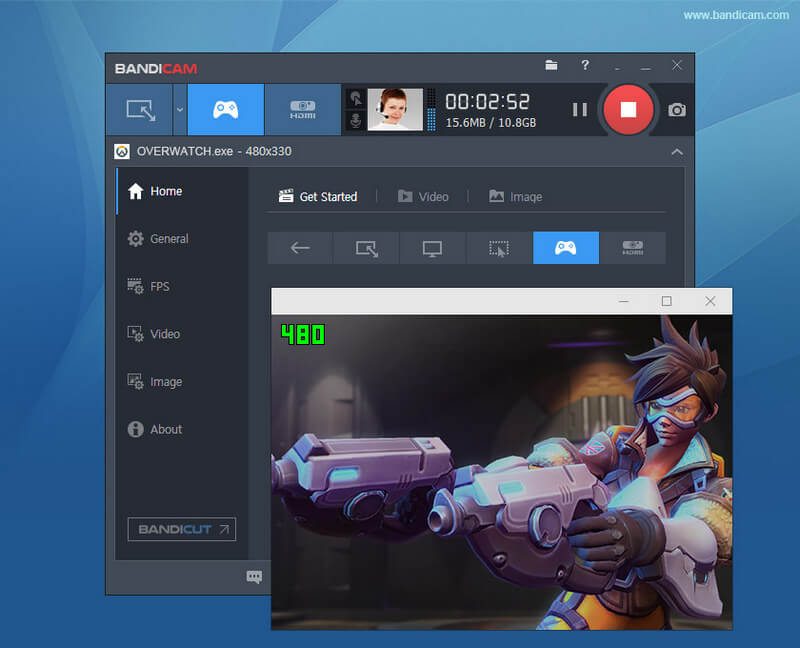The image size is (800, 648).
Task: Switch to Device Recording HDMI mode
Action: point(302,109)
